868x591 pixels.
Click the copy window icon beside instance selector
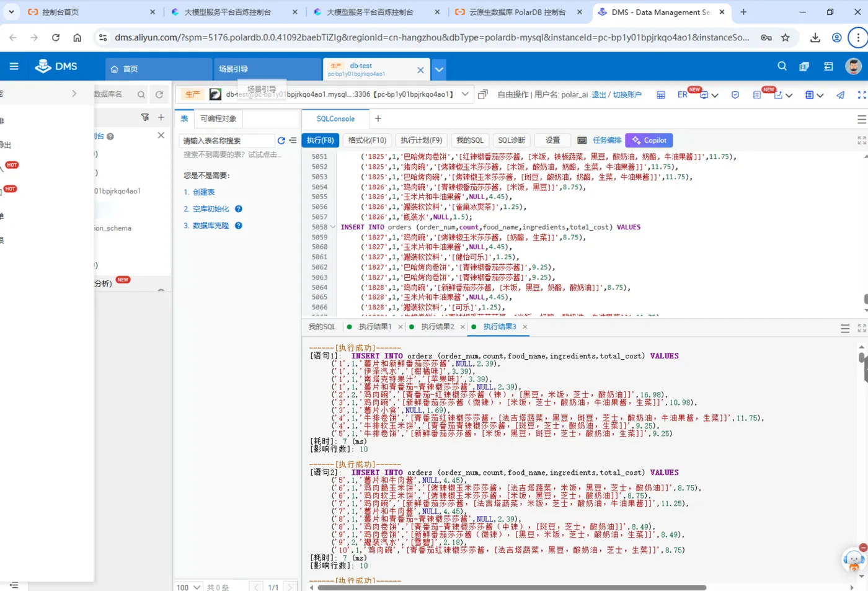click(x=483, y=94)
